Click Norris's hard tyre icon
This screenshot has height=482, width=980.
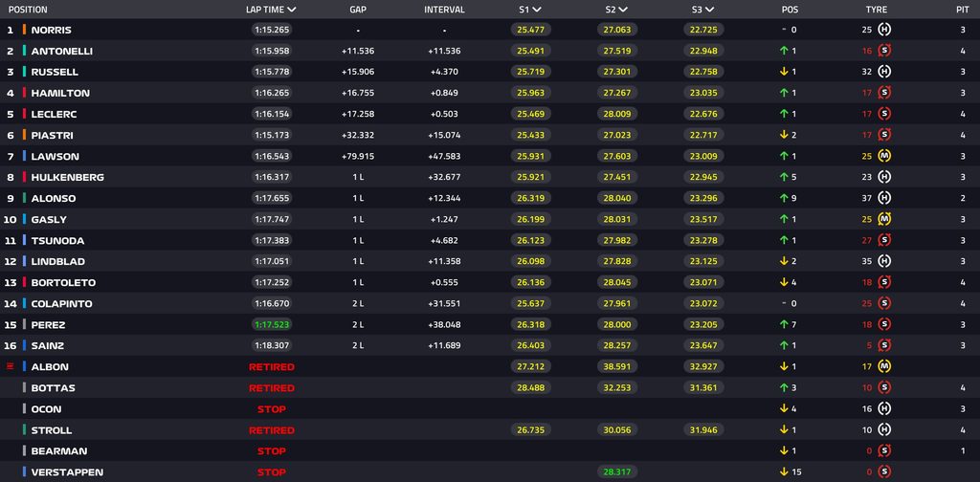coord(883,30)
